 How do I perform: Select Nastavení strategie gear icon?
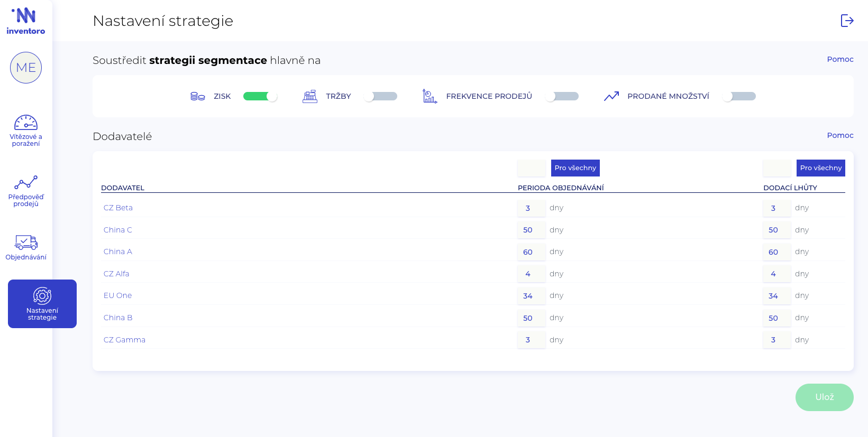click(42, 296)
